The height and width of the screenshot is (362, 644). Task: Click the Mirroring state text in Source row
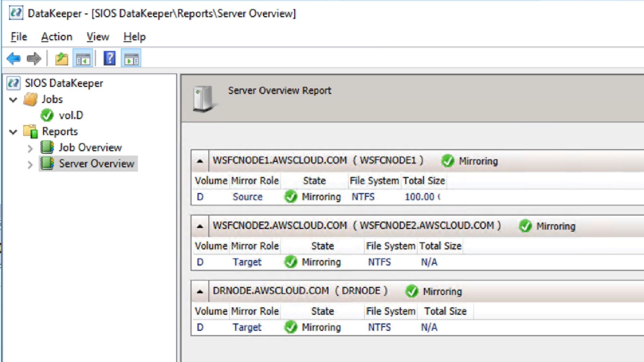(321, 197)
